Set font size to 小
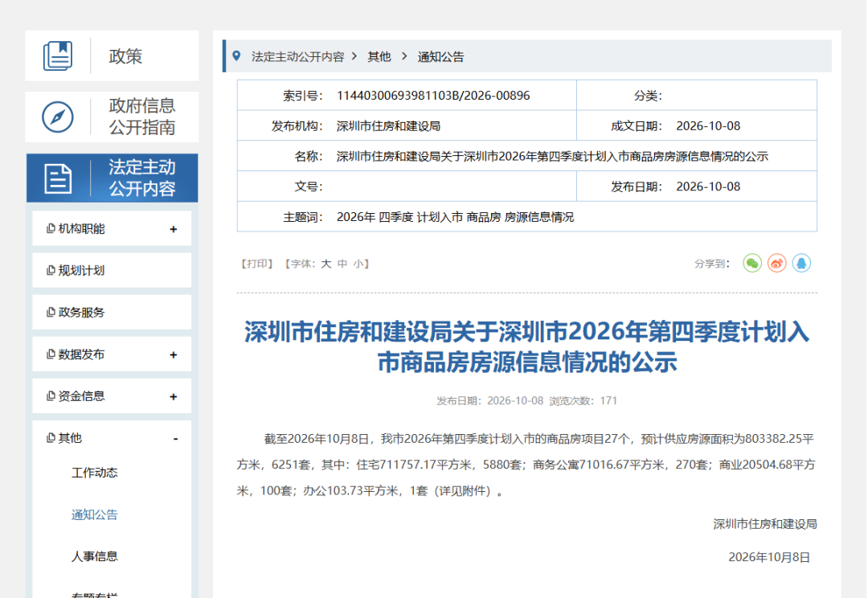This screenshot has width=868, height=598. click(x=358, y=264)
